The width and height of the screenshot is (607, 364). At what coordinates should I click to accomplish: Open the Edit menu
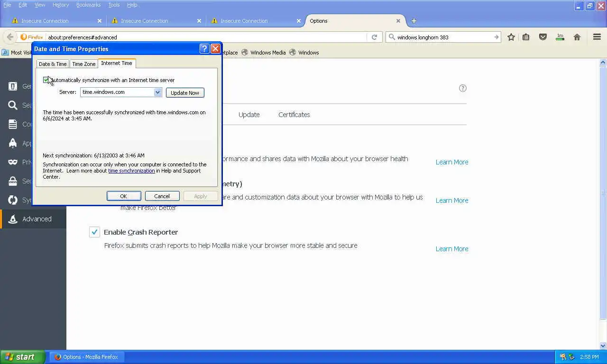[x=23, y=5]
